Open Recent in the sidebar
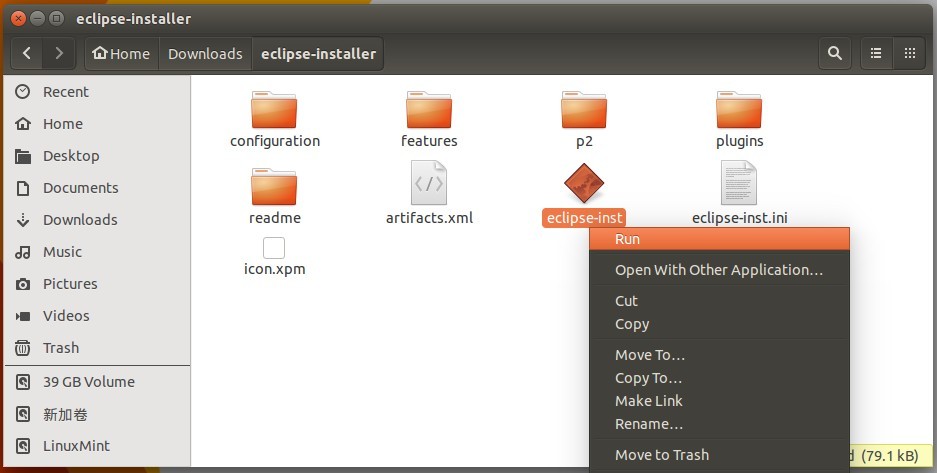The height and width of the screenshot is (473, 937). click(97, 92)
